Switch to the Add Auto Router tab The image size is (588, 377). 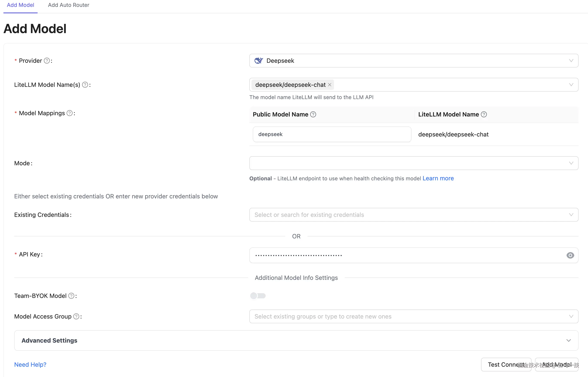tap(69, 5)
